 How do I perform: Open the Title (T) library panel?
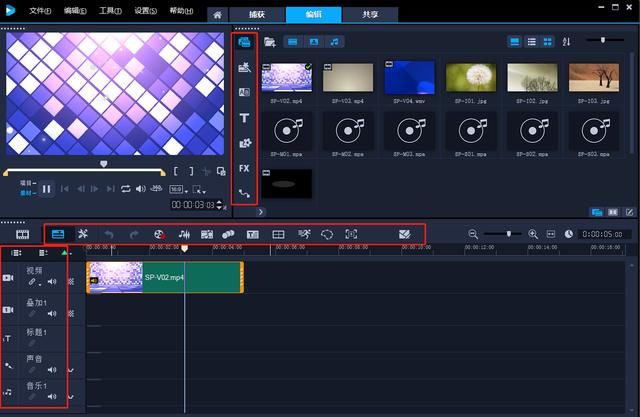click(x=244, y=118)
